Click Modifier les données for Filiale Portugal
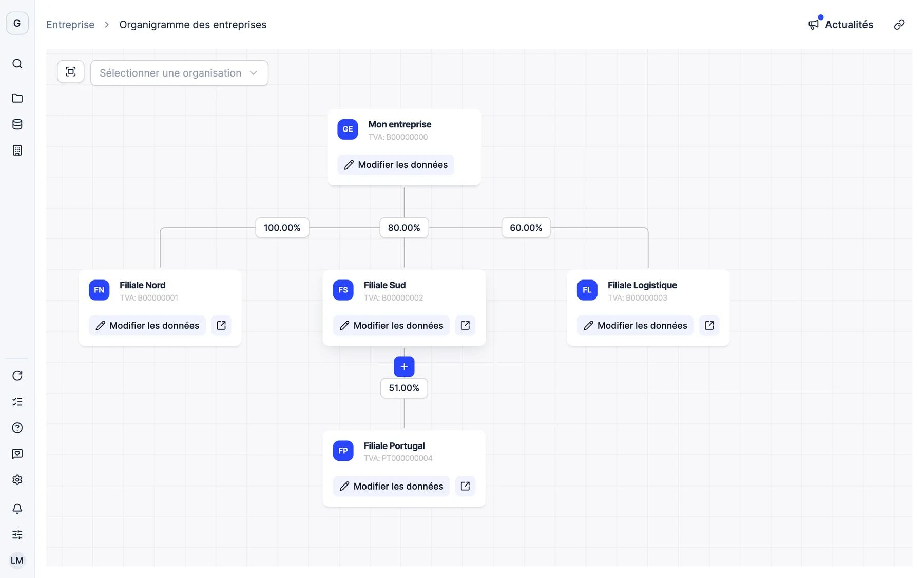This screenshot has width=924, height=578. click(x=391, y=486)
